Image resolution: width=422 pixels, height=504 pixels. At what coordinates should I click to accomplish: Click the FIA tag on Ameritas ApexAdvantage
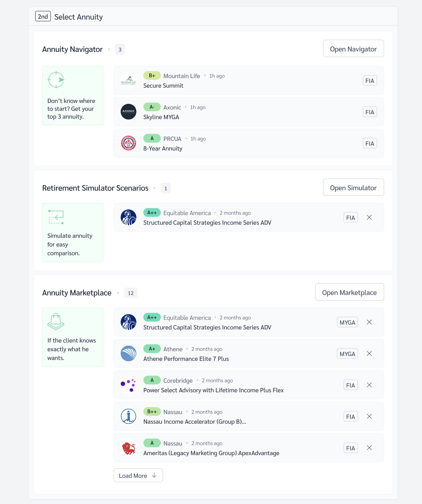point(350,448)
